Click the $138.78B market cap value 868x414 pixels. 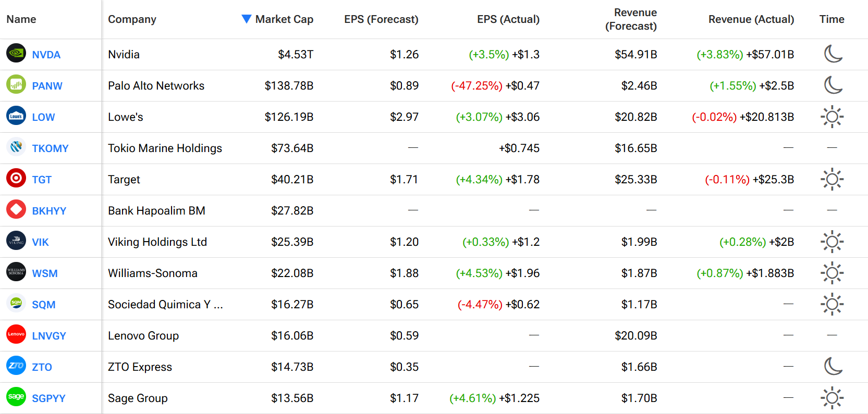(289, 86)
